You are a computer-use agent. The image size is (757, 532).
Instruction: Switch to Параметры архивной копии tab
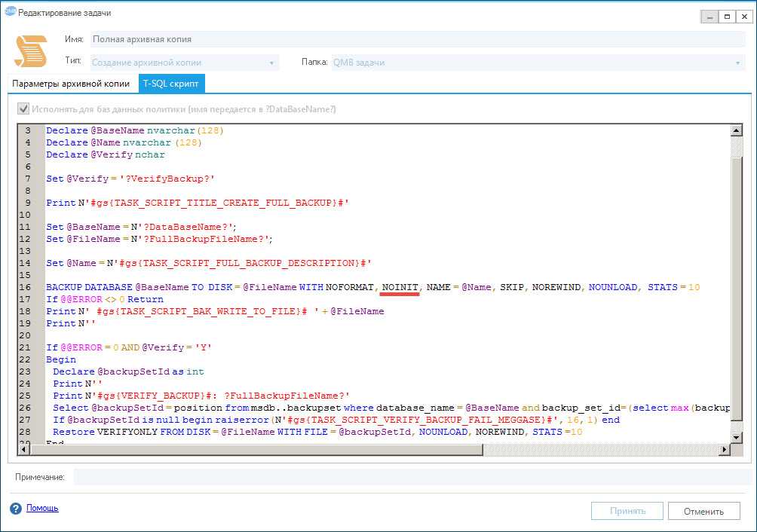(71, 84)
